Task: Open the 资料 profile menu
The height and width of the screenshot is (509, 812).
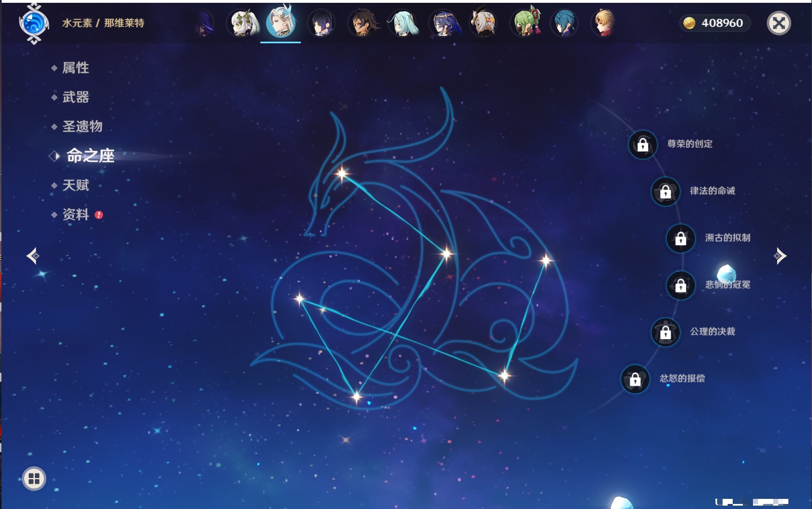Action: (75, 214)
